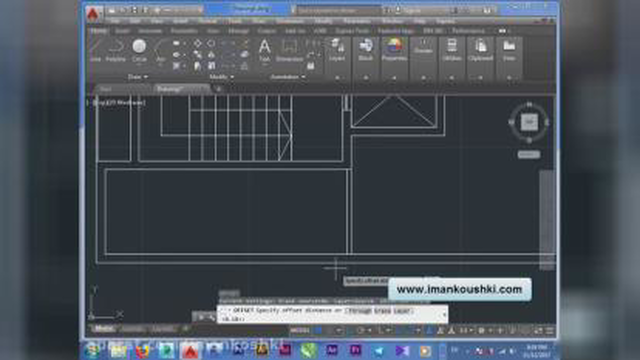Screen dimensions: 640x360
Task: Open the View panel button on ribbon
Action: pyautogui.click(x=509, y=50)
